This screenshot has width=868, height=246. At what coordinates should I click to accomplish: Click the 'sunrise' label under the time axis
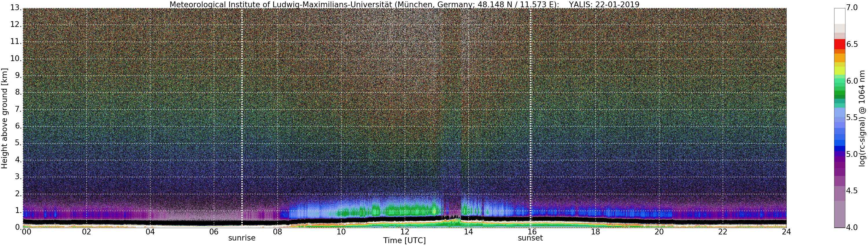pos(242,238)
